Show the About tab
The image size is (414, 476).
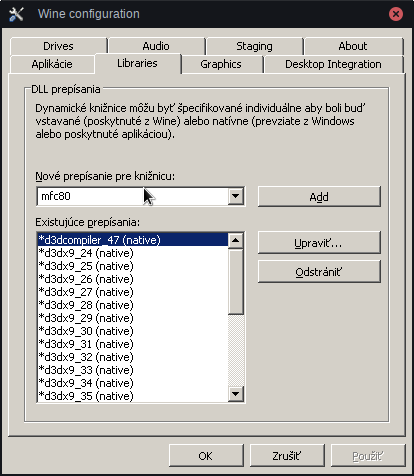pyautogui.click(x=353, y=46)
